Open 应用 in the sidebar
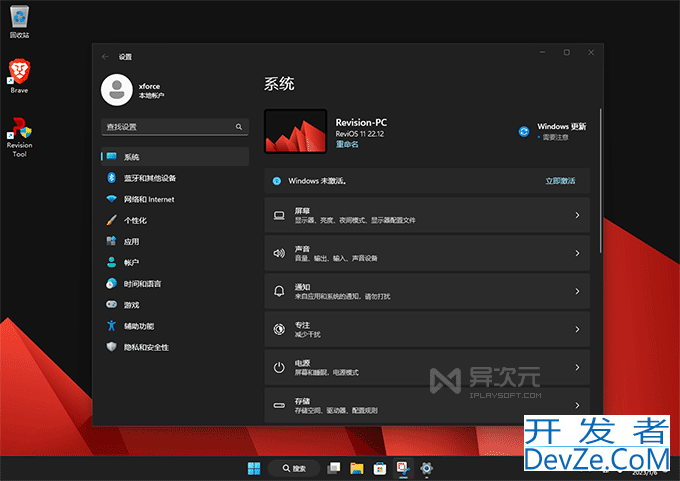The height and width of the screenshot is (481, 680). [175, 242]
